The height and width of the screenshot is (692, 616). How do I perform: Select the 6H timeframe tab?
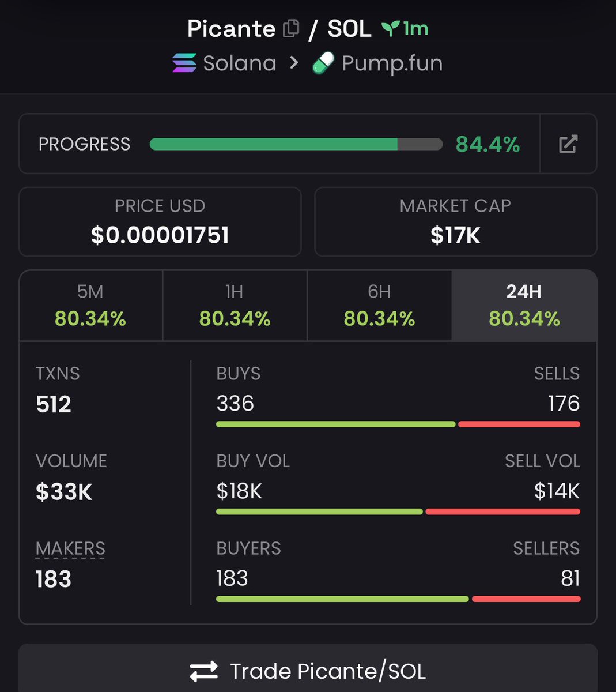click(x=379, y=306)
